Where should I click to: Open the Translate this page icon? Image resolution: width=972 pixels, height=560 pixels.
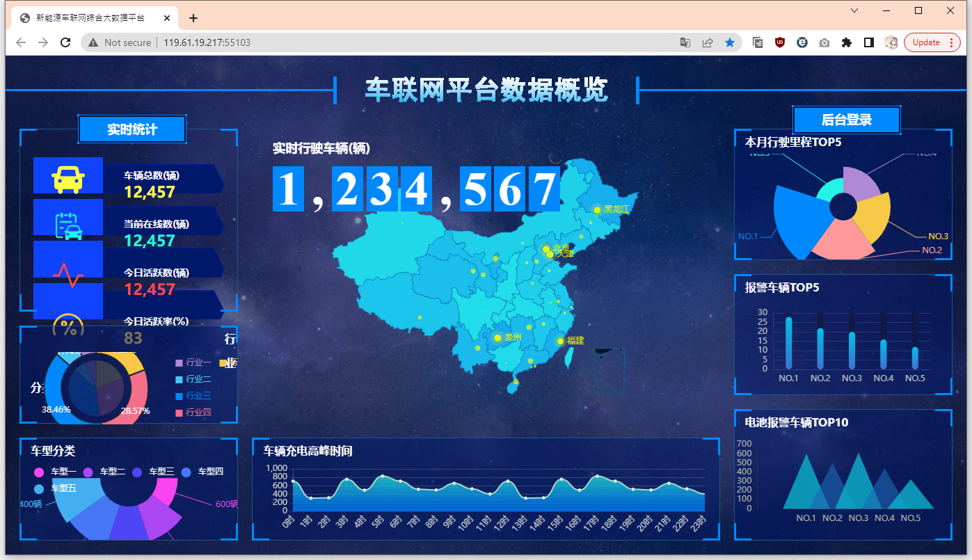click(x=685, y=42)
